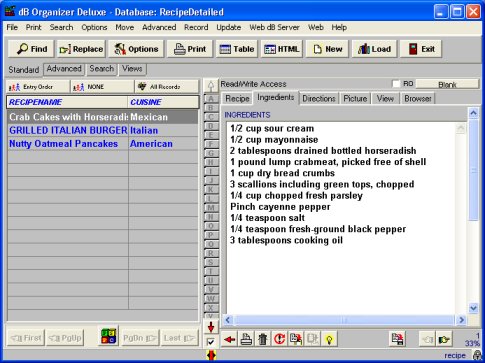Switch to the Search tab under the toolbar
This screenshot has height=363, width=485.
pyautogui.click(x=101, y=69)
